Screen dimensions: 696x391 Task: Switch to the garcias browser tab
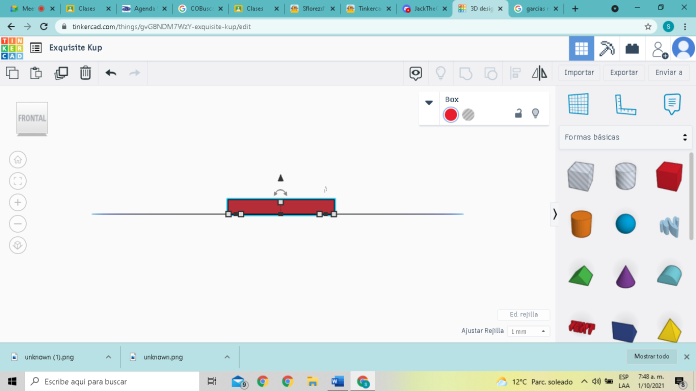pyautogui.click(x=536, y=8)
